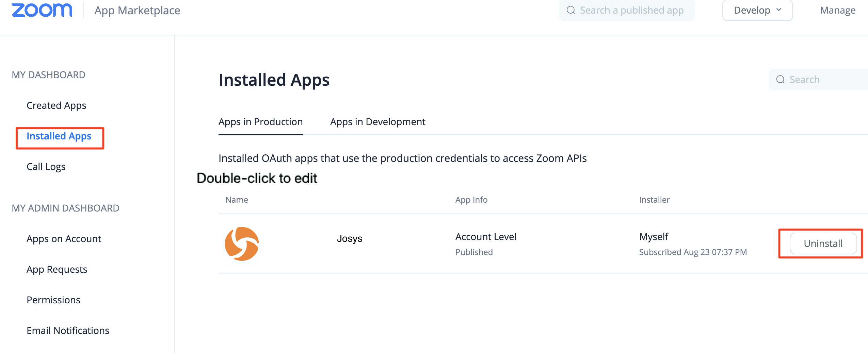Open App Requests section
Viewport: 868px width, 353px height.
(x=57, y=269)
